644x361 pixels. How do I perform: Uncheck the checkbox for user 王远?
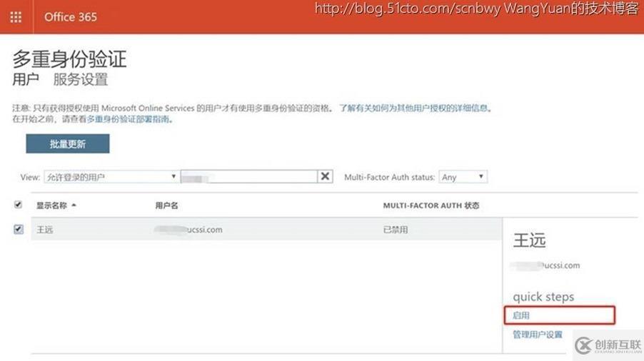coord(19,229)
